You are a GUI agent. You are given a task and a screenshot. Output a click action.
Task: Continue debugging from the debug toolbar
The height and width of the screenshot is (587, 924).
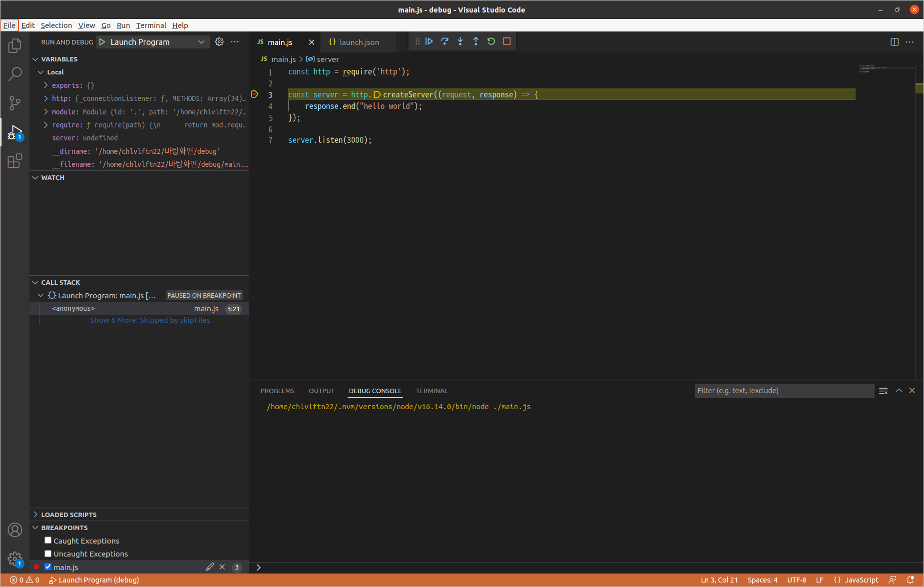coord(429,41)
